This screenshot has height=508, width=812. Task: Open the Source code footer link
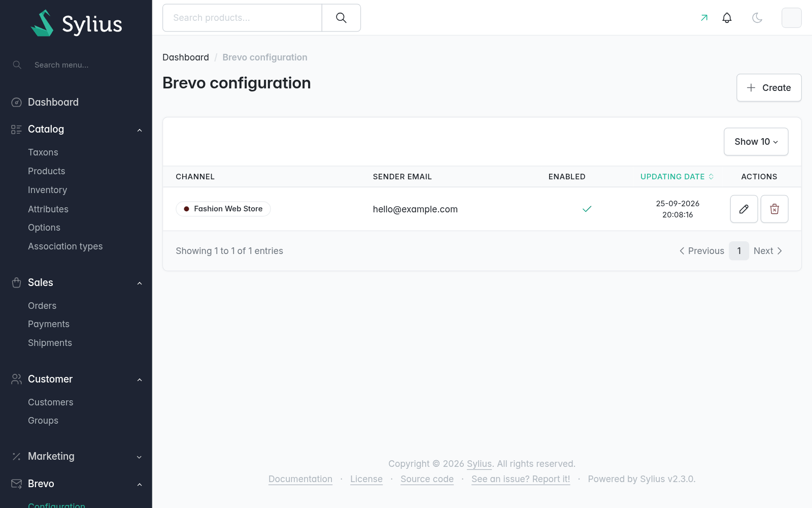[427, 479]
